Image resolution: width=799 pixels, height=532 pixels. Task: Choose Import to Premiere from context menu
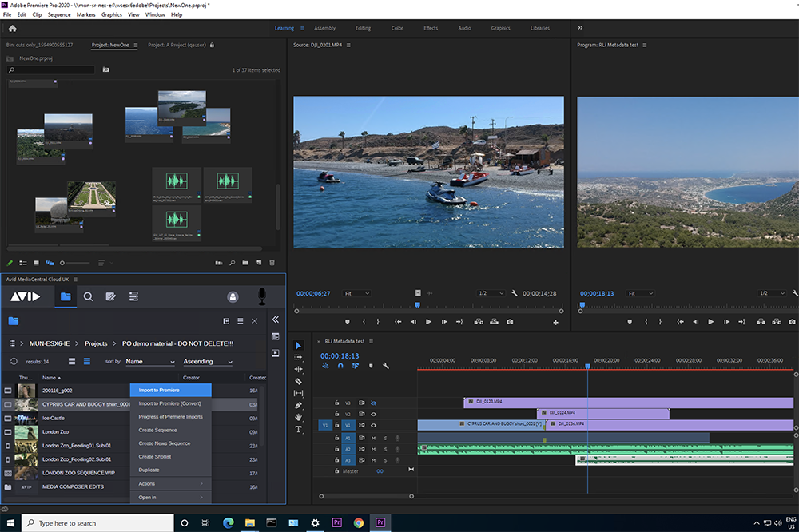tap(169, 390)
